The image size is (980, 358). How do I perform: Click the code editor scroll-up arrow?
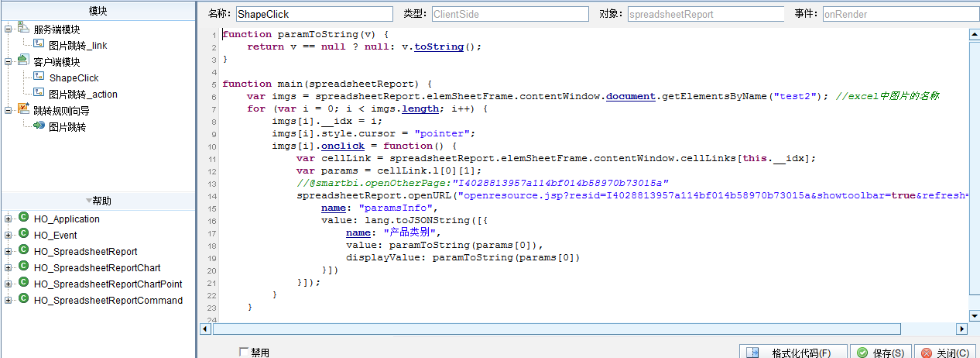coord(973,34)
